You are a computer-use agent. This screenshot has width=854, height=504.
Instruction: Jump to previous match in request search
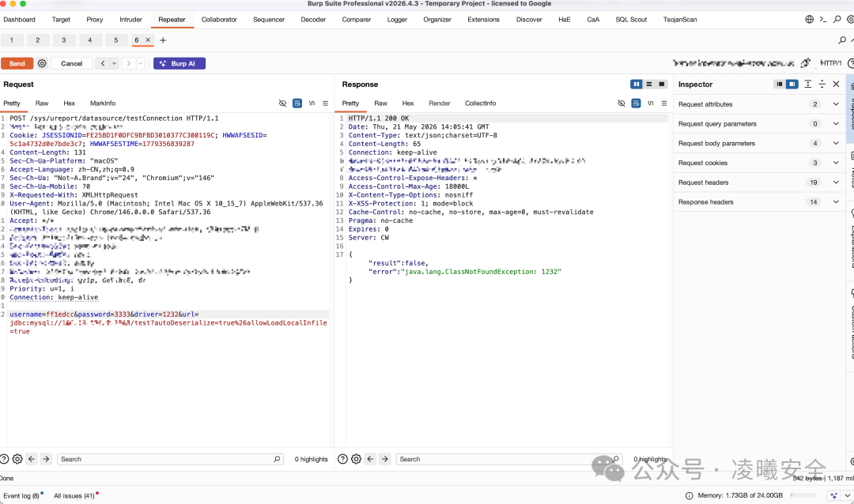coord(32,459)
